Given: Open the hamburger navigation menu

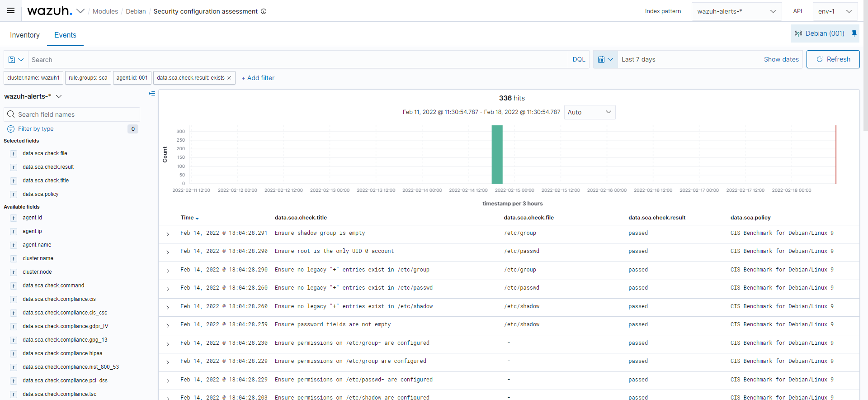Looking at the screenshot, I should point(11,11).
